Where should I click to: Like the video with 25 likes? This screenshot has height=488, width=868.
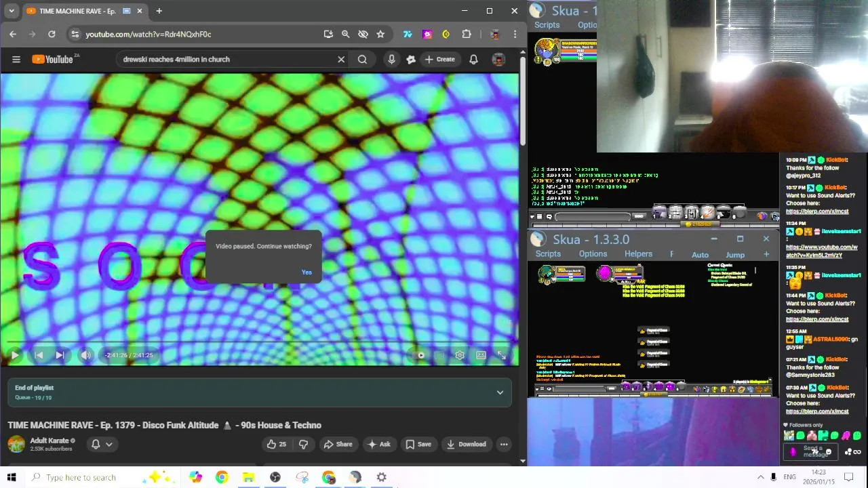tap(277, 445)
